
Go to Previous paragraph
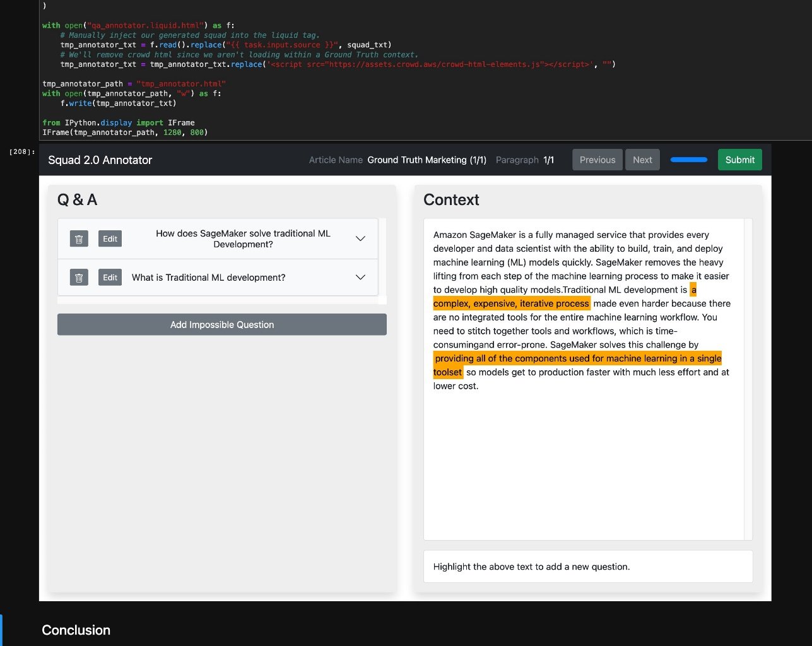[x=597, y=160]
